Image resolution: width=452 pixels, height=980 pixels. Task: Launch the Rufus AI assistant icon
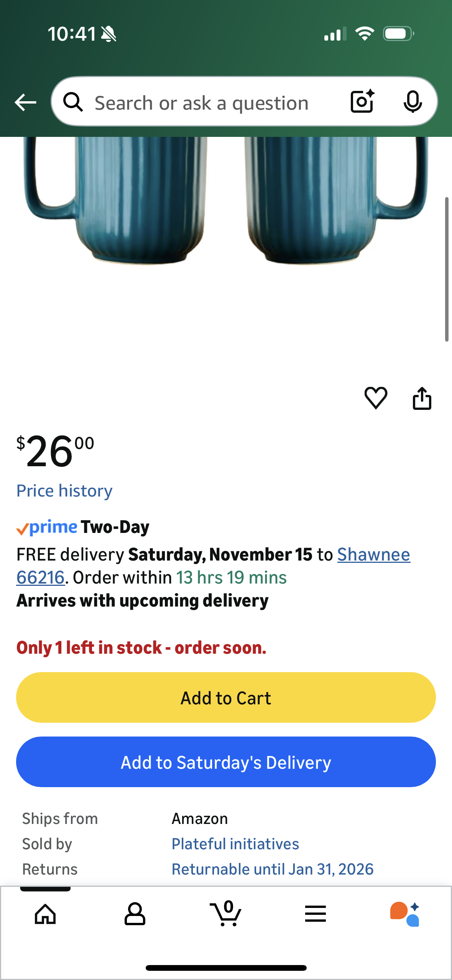pyautogui.click(x=405, y=914)
